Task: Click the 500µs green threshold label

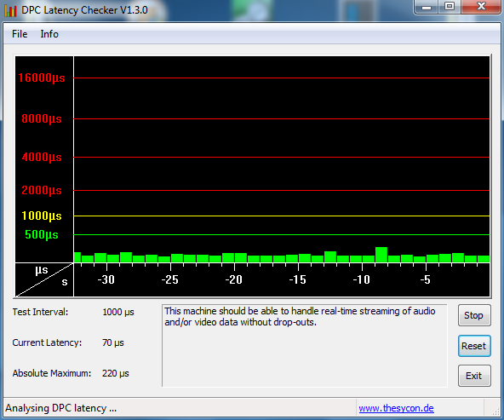Action: tap(42, 234)
